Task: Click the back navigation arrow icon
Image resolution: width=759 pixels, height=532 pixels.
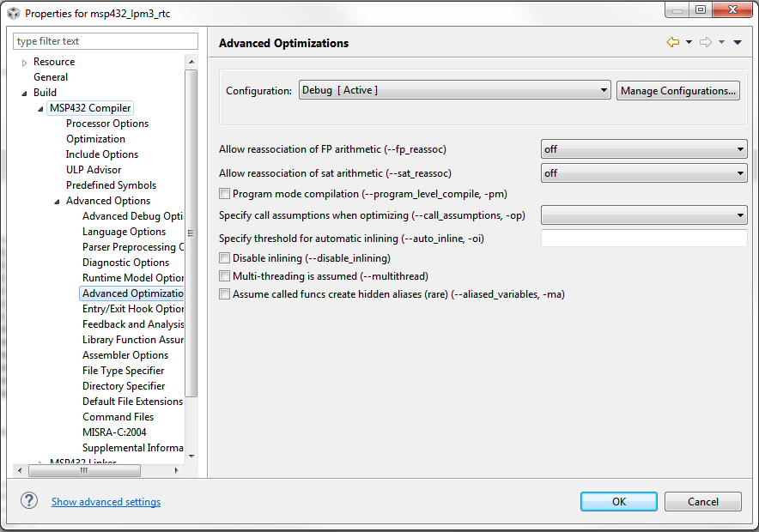Action: coord(672,43)
